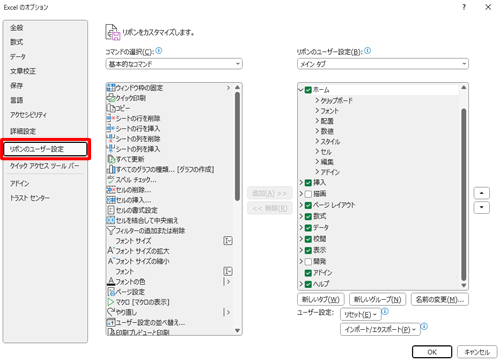500x362 pixels.
Task: Click the info icon beside リボンのユーザー設定 label
Action: [367, 51]
